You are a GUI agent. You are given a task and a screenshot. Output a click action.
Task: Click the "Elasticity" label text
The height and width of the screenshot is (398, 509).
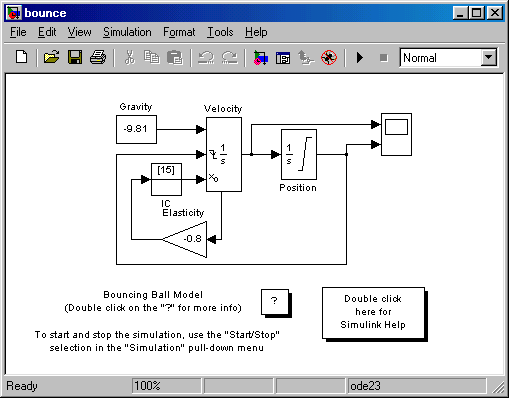[183, 213]
